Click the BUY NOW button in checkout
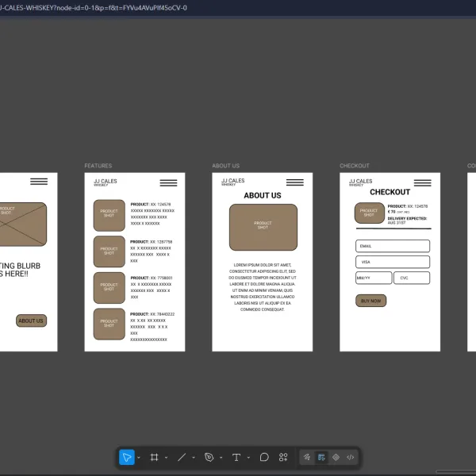Viewport: 476px width, 476px height. pyautogui.click(x=371, y=301)
